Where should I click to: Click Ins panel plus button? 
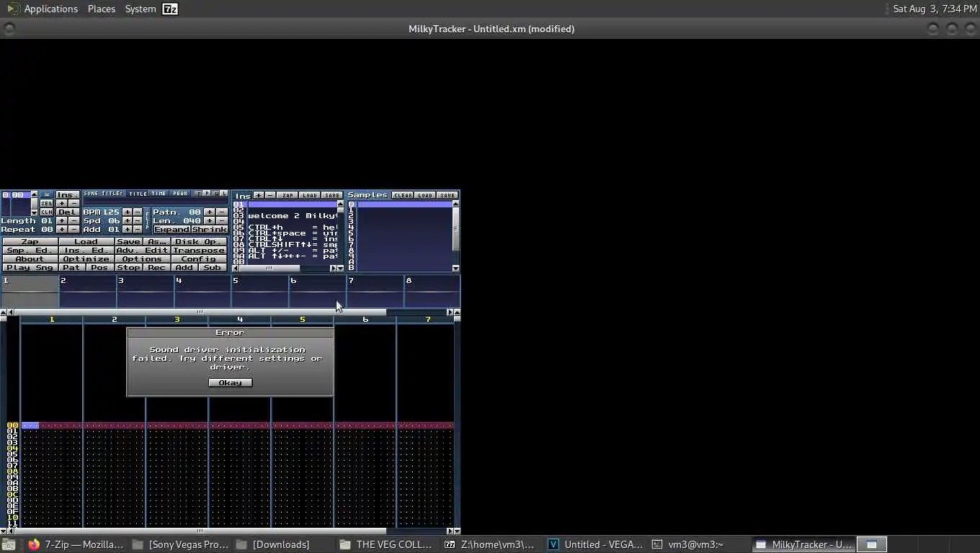259,195
